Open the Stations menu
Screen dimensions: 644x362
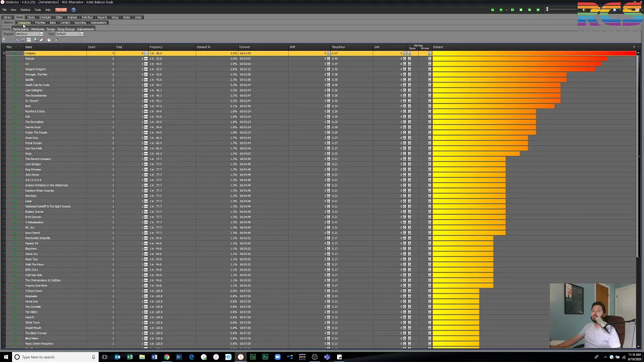click(x=25, y=10)
